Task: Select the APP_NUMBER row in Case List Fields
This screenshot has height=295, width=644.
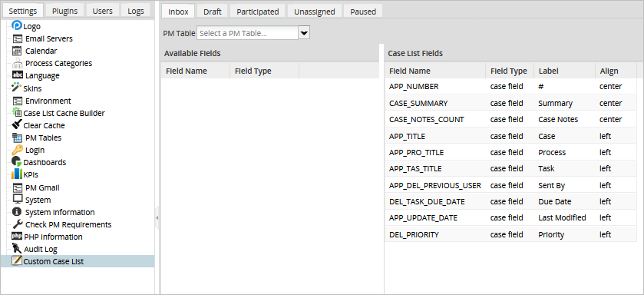Action: (x=510, y=86)
